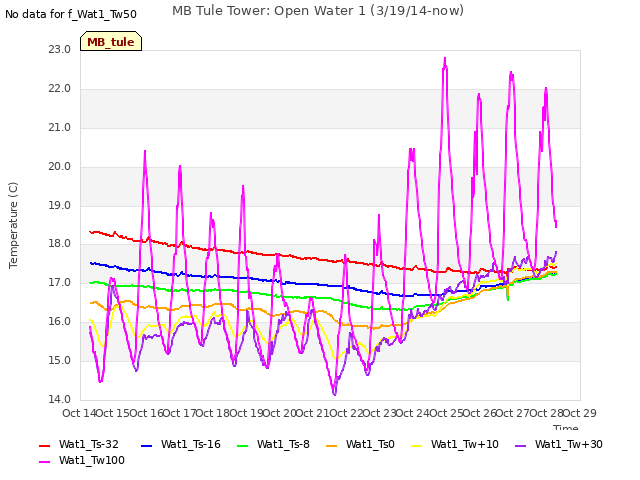This screenshot has width=640, height=480.
Task: Click the 22.0 y-axis tick label
Action: pyautogui.click(x=60, y=89)
